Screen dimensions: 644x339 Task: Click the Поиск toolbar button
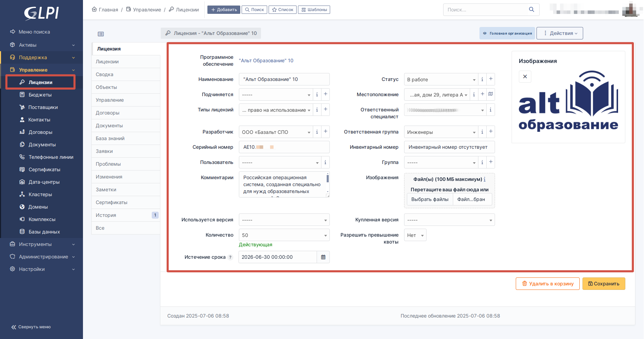[x=254, y=10]
